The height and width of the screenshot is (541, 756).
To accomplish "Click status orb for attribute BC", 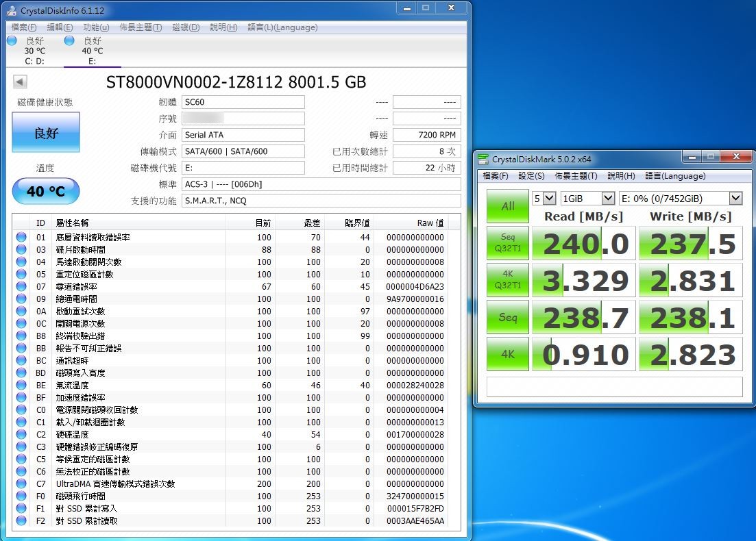I will [x=21, y=360].
